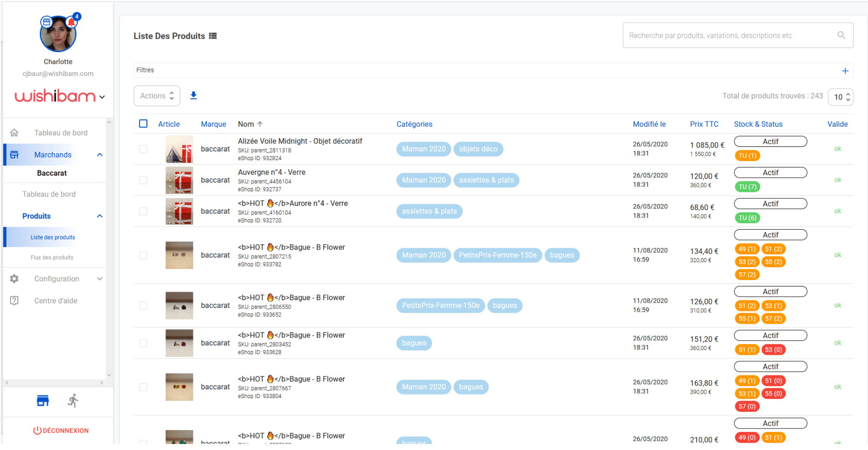Select the Aurore n°4 - Verre checkbox

[144, 211]
